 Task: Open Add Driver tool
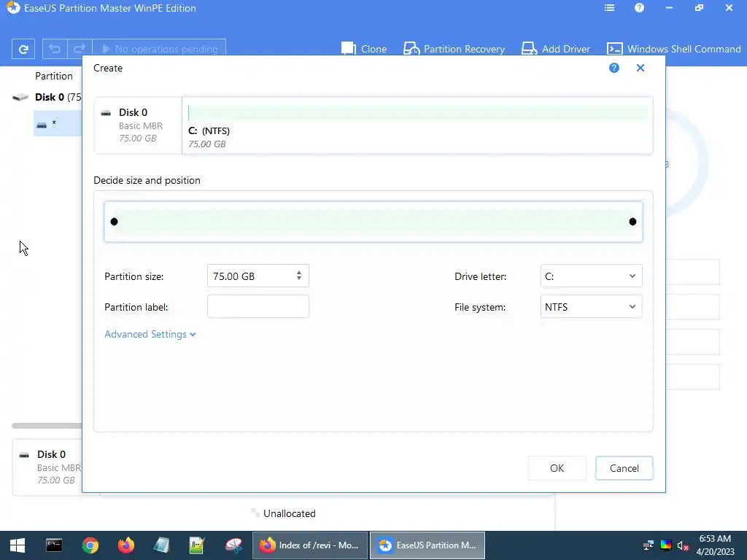tap(555, 49)
